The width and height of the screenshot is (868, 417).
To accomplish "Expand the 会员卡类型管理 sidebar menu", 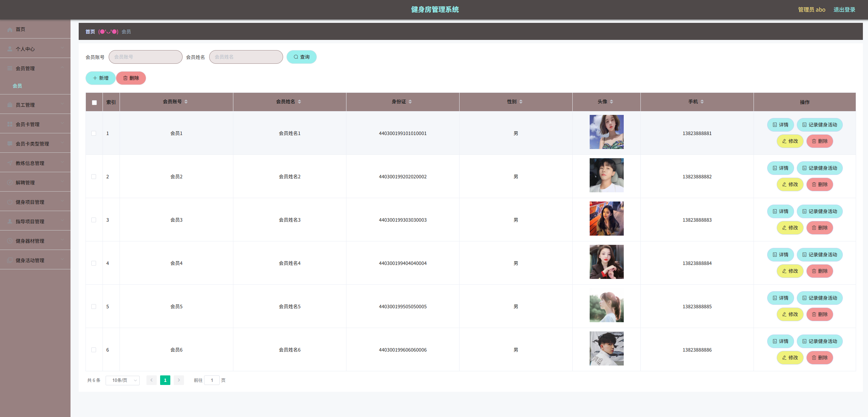I will click(x=35, y=144).
